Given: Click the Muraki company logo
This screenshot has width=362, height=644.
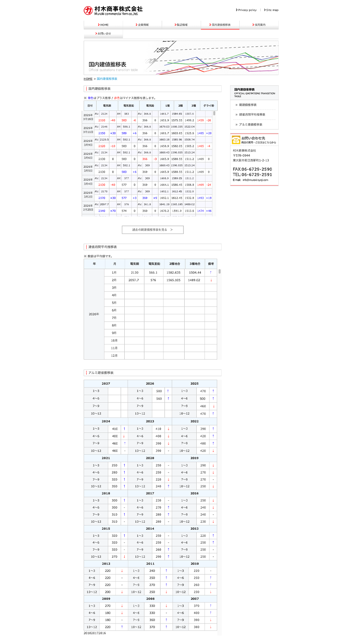Looking at the screenshot, I should [113, 10].
